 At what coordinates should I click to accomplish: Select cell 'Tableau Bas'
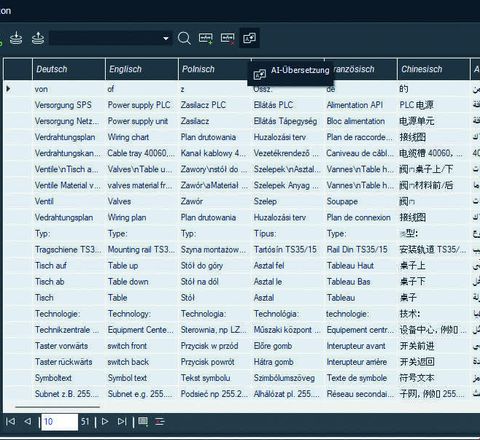[361, 282]
